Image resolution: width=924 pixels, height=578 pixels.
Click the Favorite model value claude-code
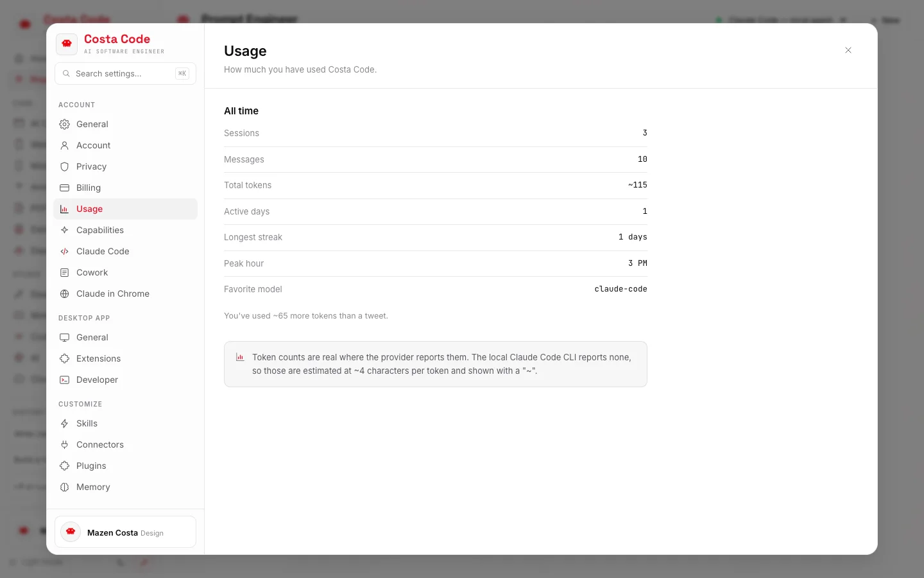(x=620, y=289)
